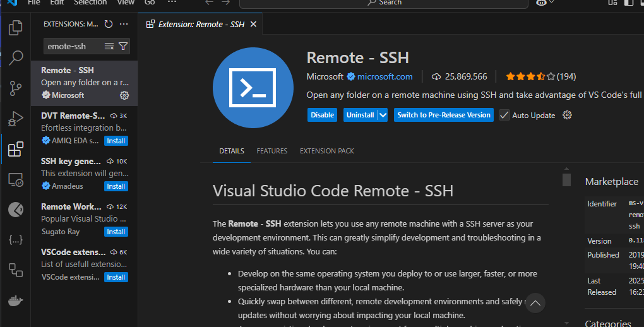
Task: Open the Explorer view in activity bar
Action: click(16, 28)
